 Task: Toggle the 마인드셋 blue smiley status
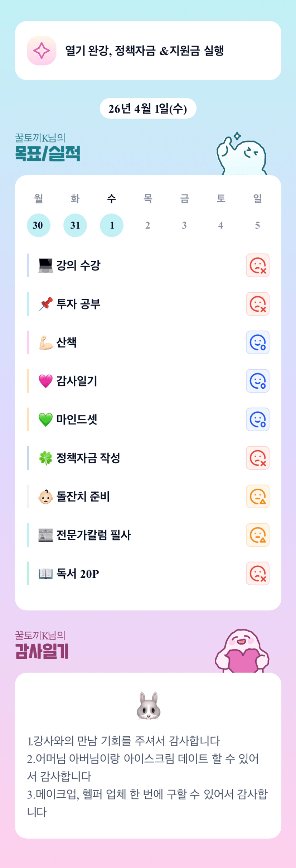(x=257, y=419)
